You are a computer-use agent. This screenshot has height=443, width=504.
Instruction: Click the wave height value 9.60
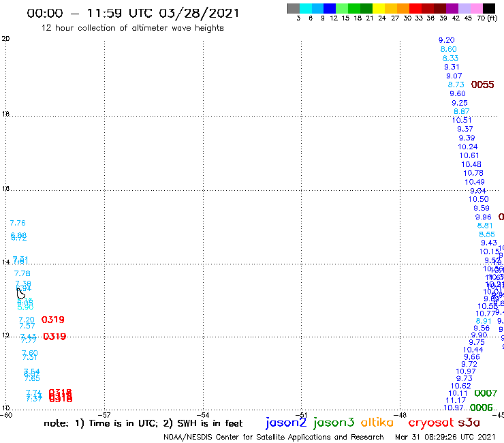458,93
